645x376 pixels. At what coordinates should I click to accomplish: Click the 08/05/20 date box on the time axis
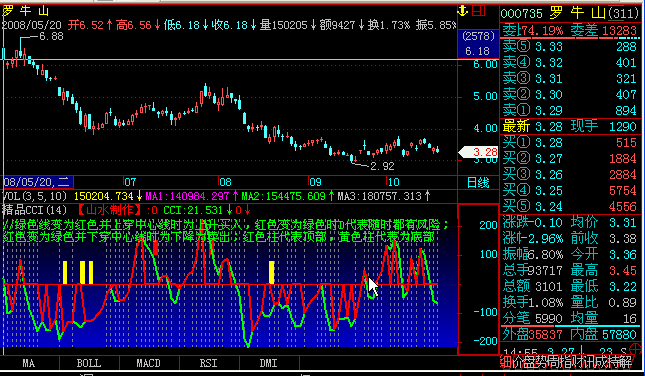(38, 182)
